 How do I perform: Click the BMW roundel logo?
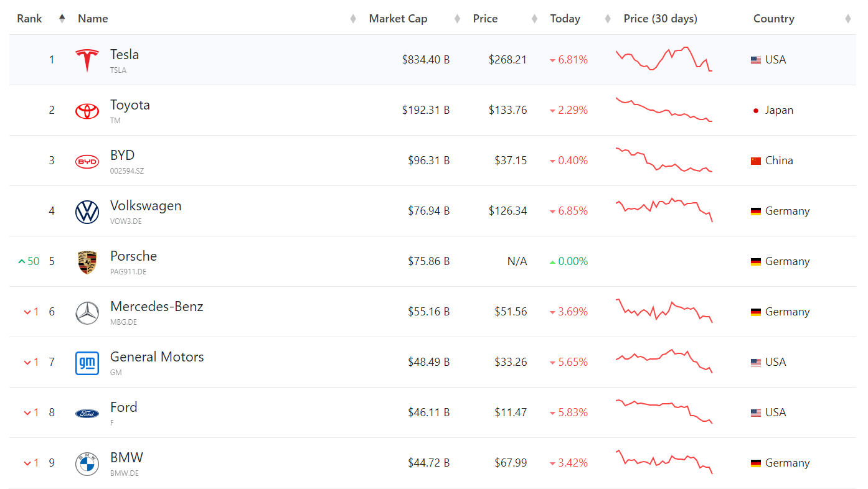tap(87, 463)
